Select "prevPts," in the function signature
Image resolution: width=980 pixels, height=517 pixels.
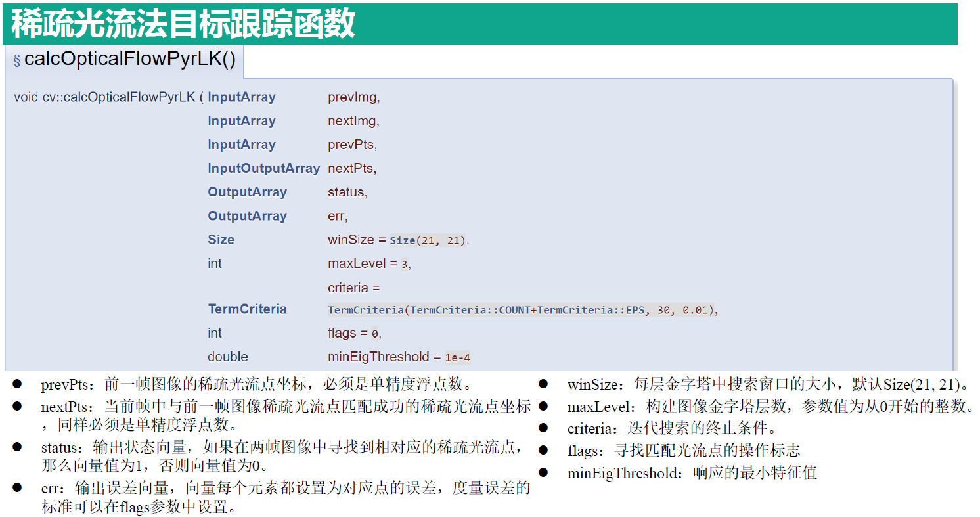(353, 145)
